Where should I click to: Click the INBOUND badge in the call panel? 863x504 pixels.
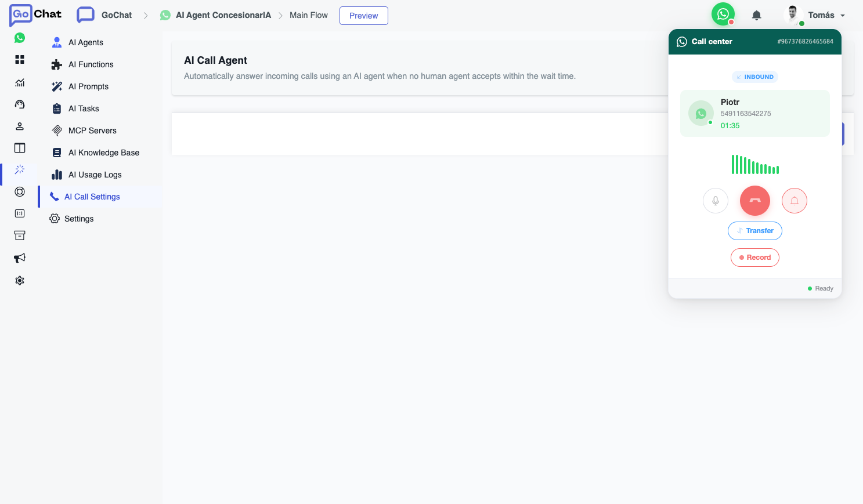[755, 77]
